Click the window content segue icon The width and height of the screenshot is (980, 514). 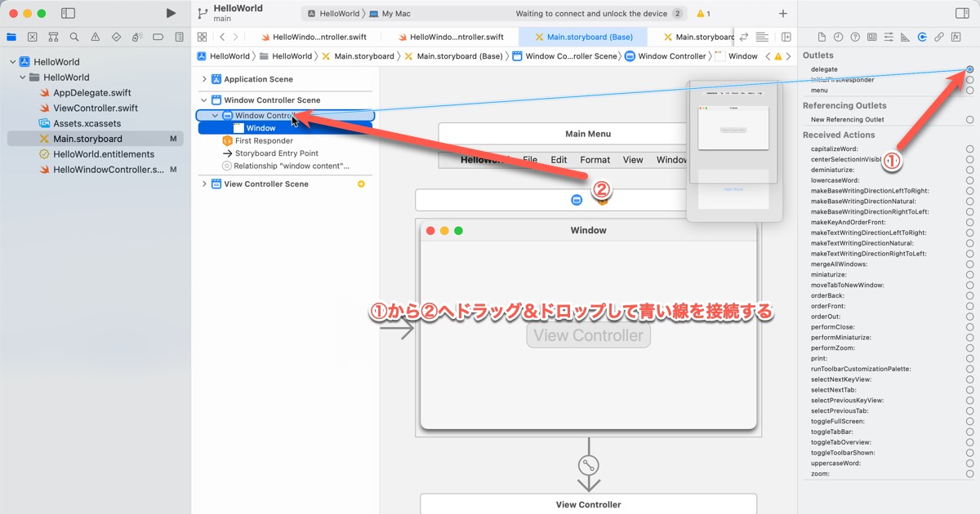coord(588,465)
